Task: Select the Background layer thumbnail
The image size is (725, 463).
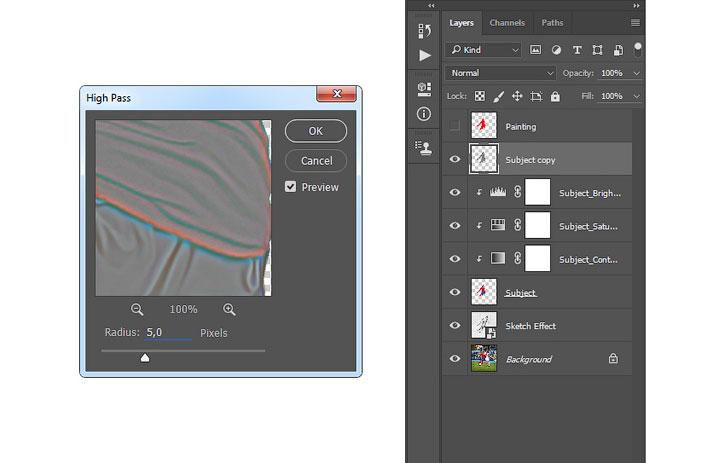Action: [x=484, y=358]
